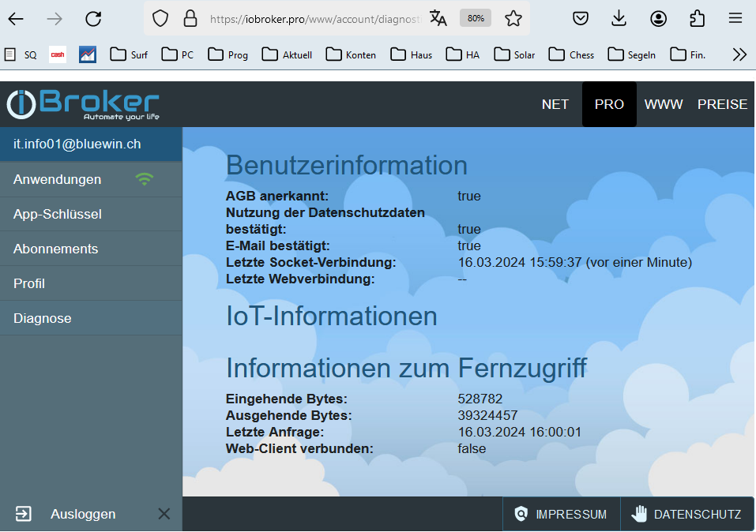
Task: Go back using browser back arrow
Action: 16,19
